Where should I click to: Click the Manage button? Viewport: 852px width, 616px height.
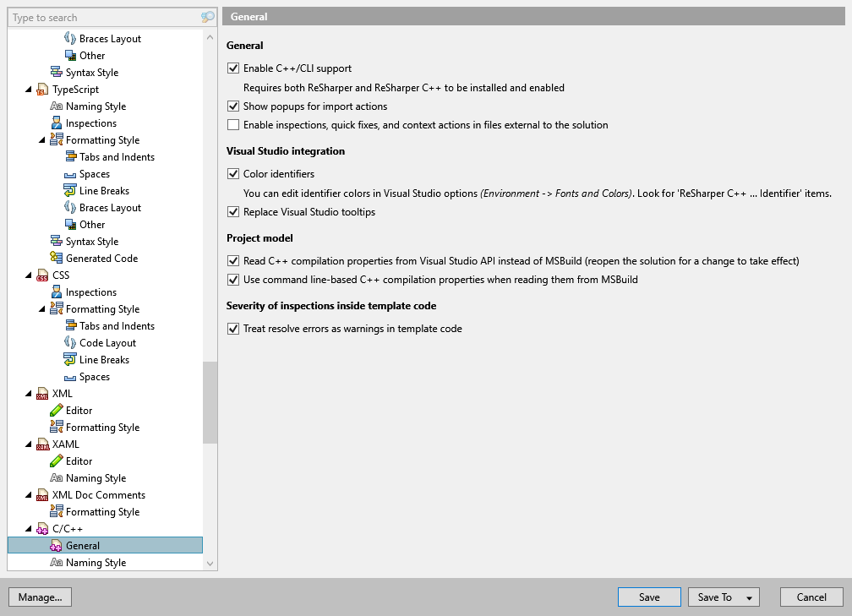40,597
